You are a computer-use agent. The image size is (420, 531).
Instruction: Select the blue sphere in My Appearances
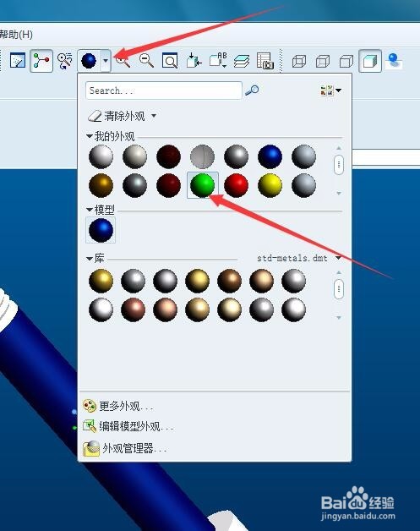point(270,156)
